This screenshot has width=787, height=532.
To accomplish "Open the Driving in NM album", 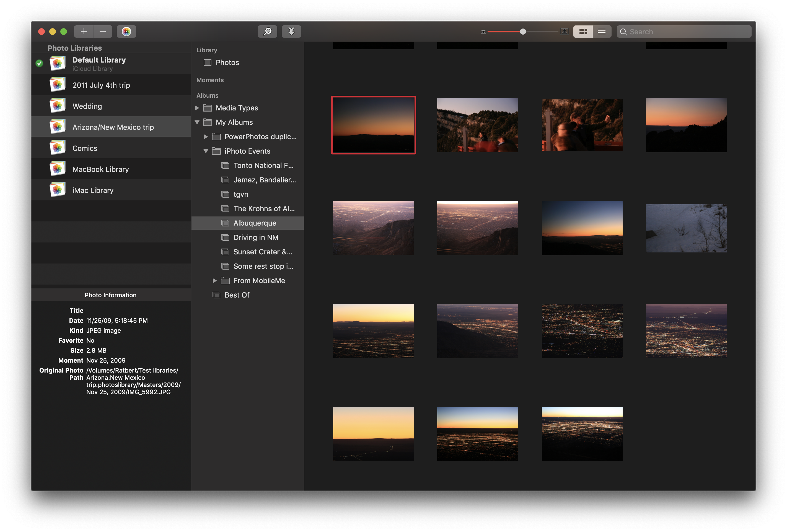I will [x=256, y=237].
